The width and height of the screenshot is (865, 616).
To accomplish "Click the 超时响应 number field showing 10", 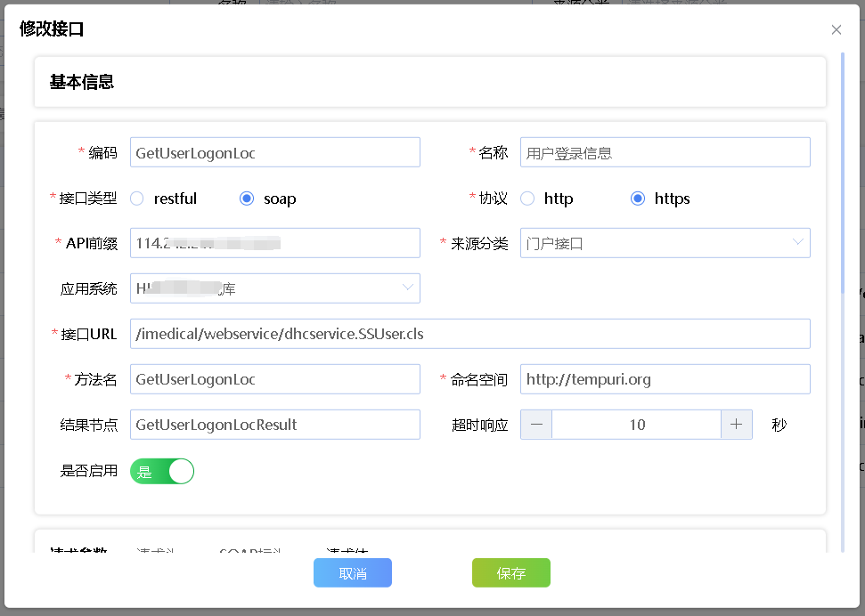I will click(636, 425).
